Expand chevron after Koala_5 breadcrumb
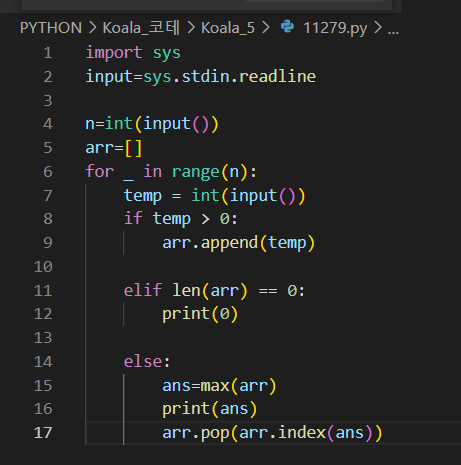This screenshot has width=461, height=465. tap(266, 28)
